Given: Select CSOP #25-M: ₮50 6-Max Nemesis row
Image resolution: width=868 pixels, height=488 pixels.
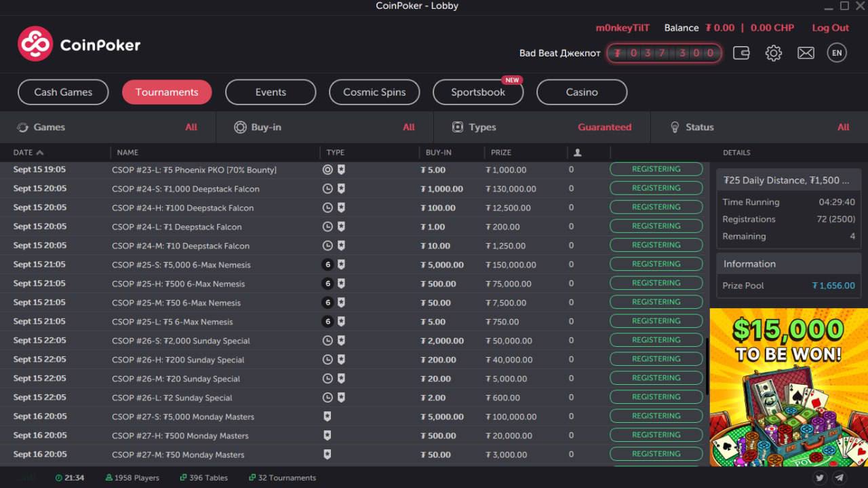Looking at the screenshot, I should point(353,303).
